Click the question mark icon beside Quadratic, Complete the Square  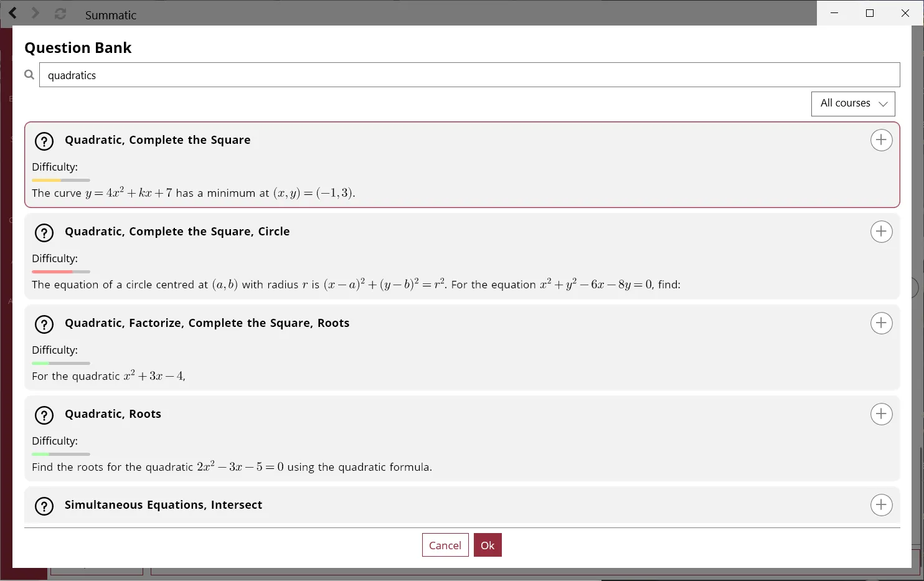click(x=44, y=141)
